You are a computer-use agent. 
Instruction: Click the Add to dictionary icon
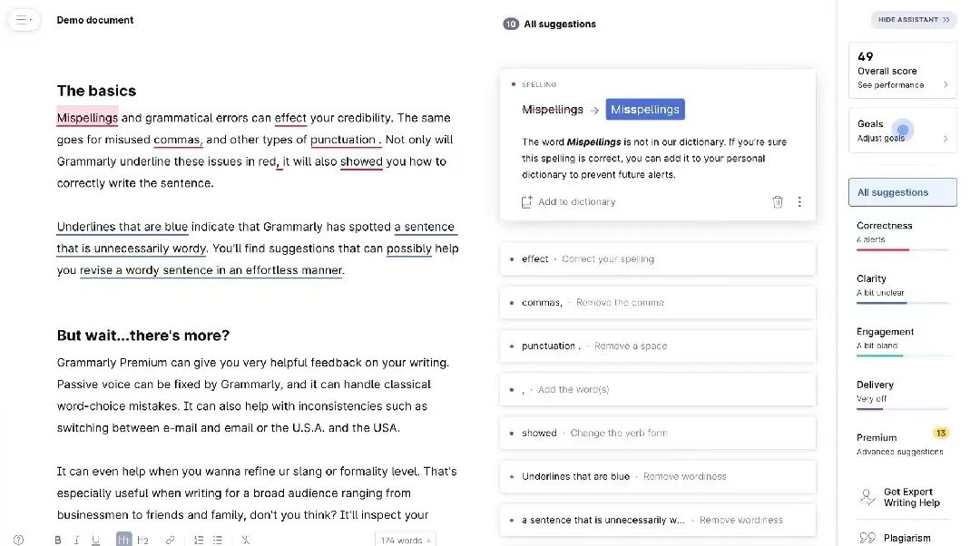tap(527, 201)
